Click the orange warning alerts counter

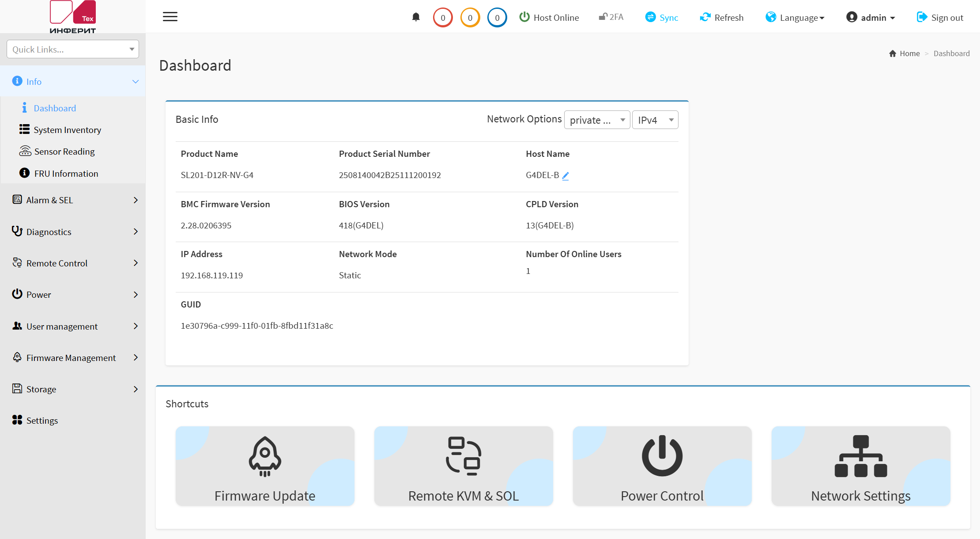pyautogui.click(x=470, y=18)
